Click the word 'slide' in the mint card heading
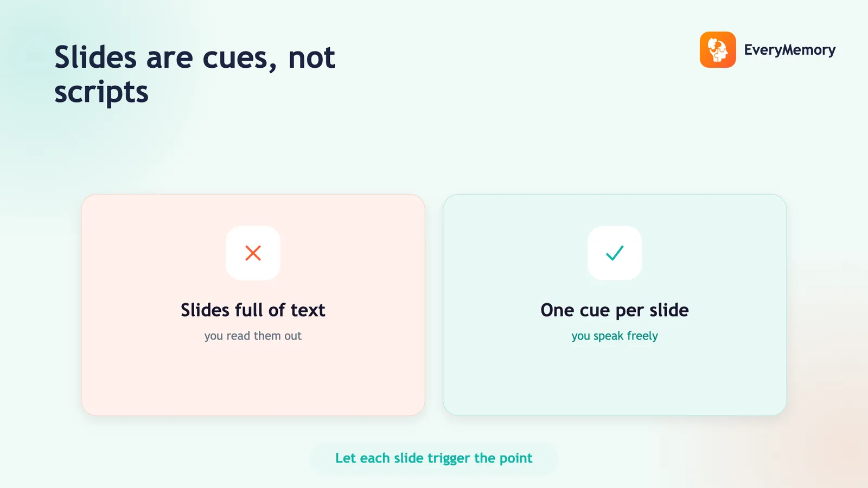 pyautogui.click(x=669, y=310)
